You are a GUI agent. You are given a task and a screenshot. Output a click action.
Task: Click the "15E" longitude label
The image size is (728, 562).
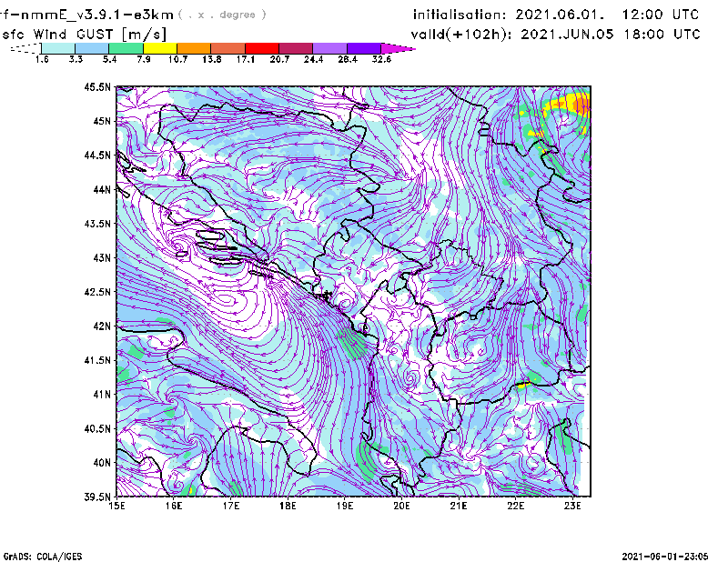click(x=116, y=506)
